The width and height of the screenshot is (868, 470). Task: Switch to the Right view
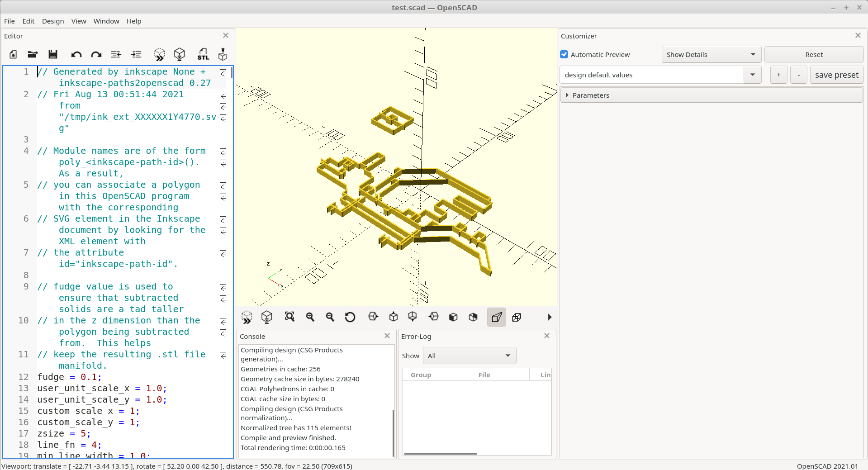pos(373,317)
